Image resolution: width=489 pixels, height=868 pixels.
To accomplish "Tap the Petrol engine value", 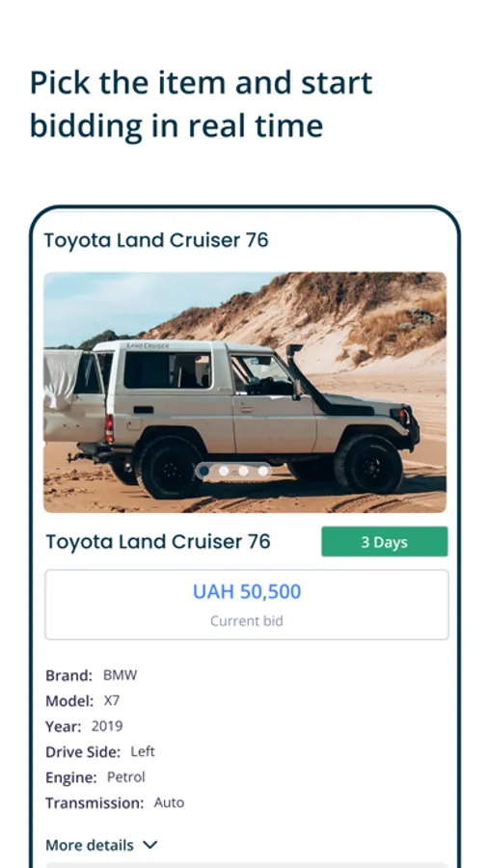I will tap(126, 777).
